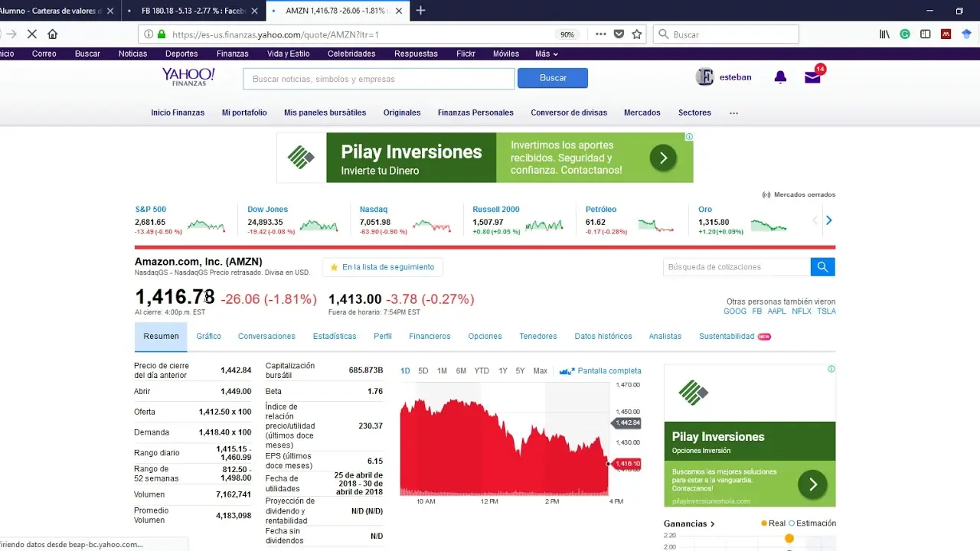The height and width of the screenshot is (551, 980).
Task: Open page actions three-dot menu
Action: point(600,34)
